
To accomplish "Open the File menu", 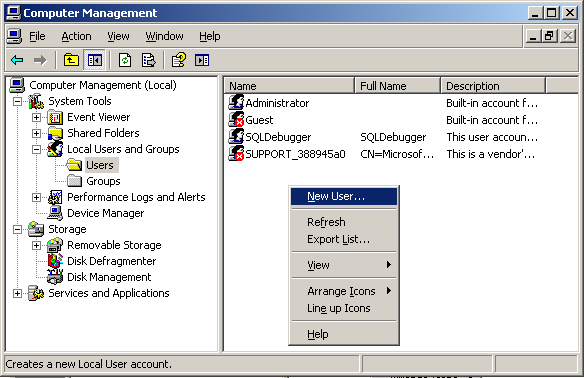I will (x=37, y=36).
